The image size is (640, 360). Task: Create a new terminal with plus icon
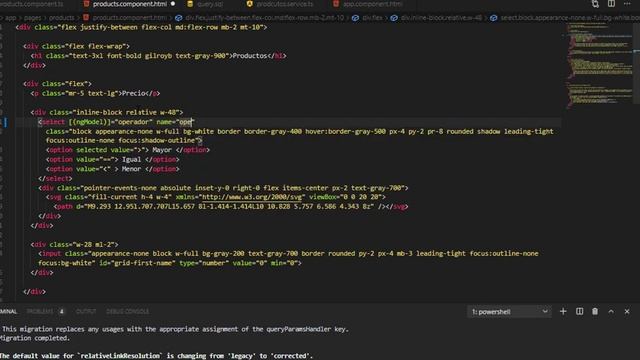point(563,311)
